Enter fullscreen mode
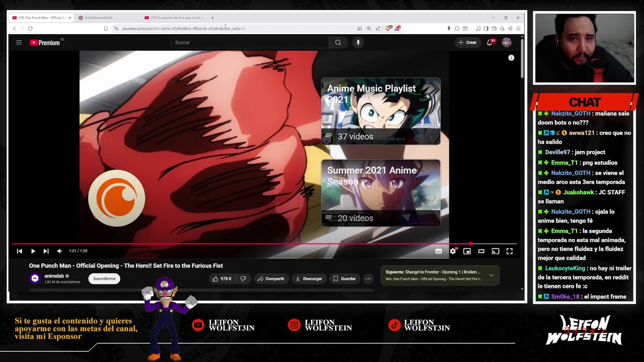The width and height of the screenshot is (644, 362). pos(509,251)
